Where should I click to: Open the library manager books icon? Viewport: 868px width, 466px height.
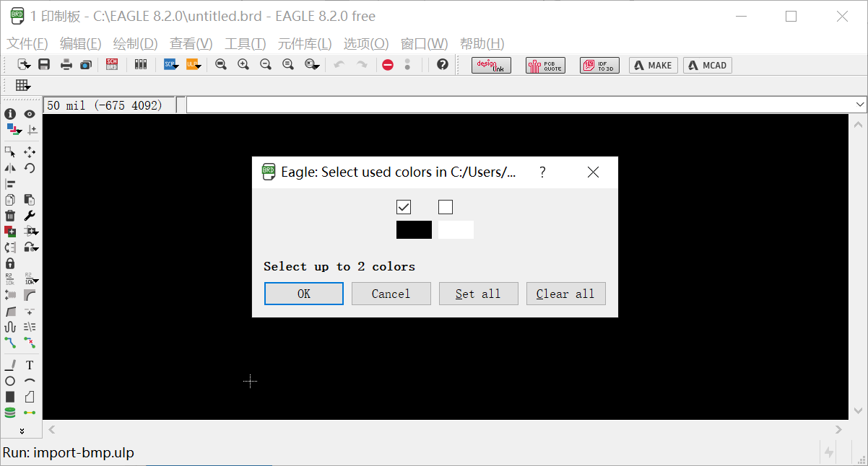(x=141, y=64)
